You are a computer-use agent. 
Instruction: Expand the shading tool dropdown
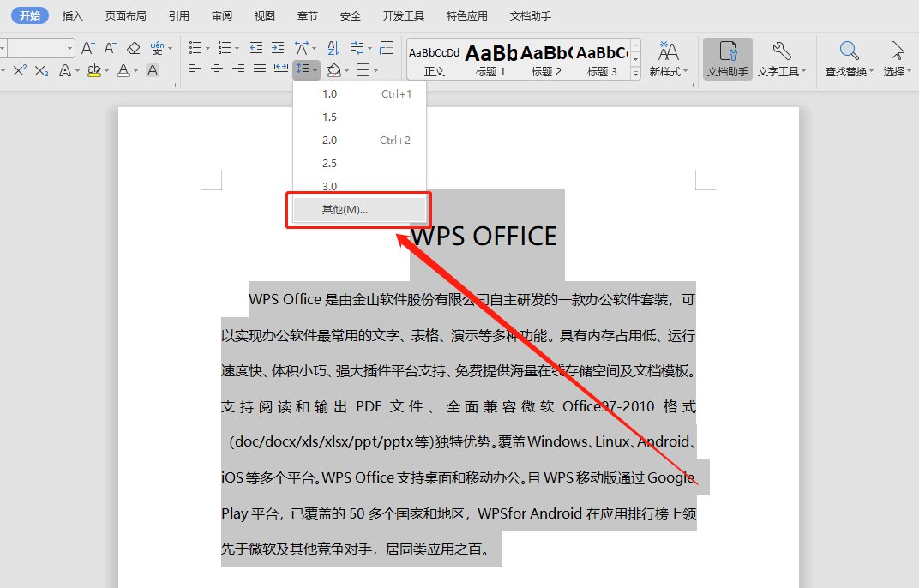click(346, 69)
